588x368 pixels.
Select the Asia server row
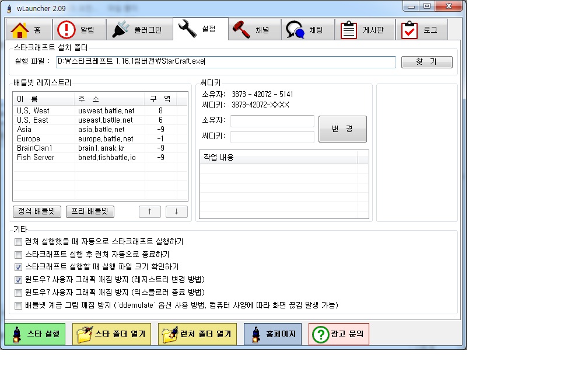[x=100, y=130]
